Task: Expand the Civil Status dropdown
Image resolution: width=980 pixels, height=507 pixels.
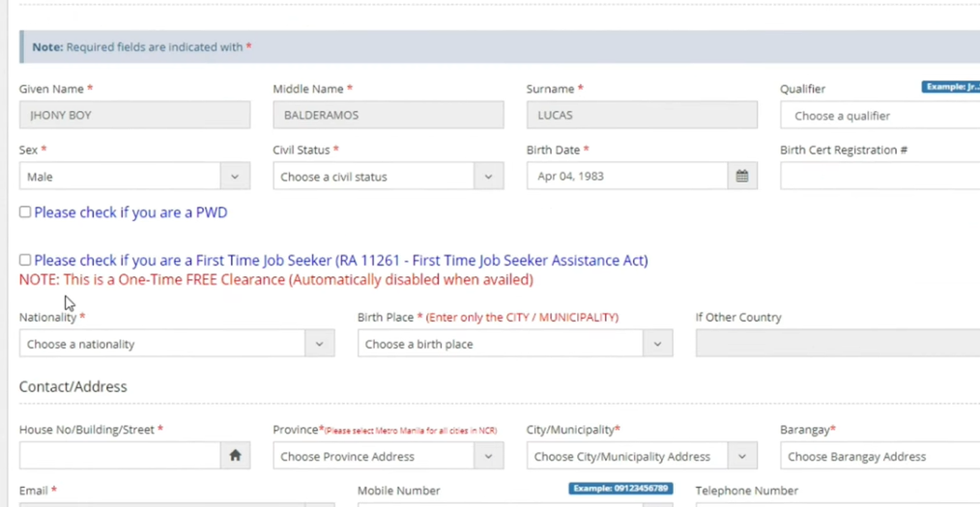Action: (389, 176)
